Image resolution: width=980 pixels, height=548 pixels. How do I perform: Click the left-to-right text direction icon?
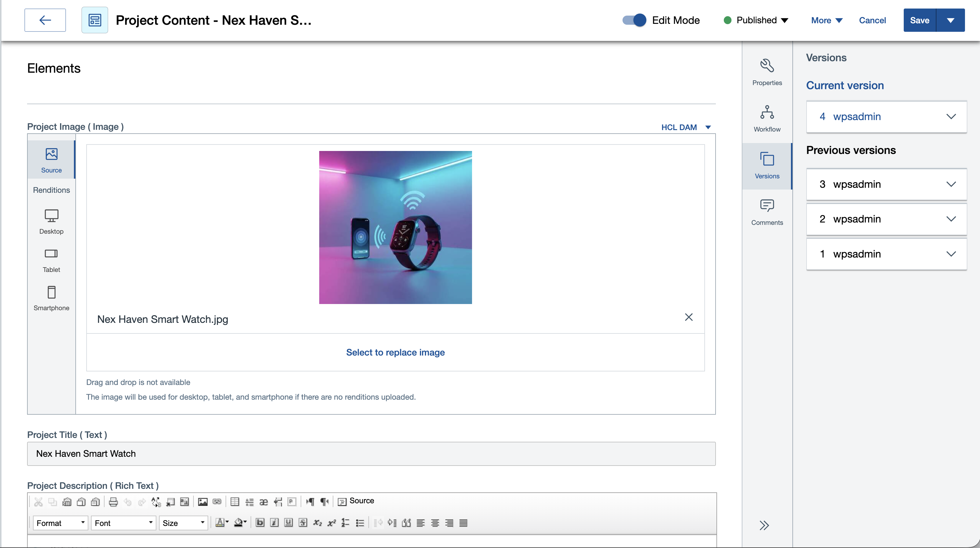coord(310,501)
